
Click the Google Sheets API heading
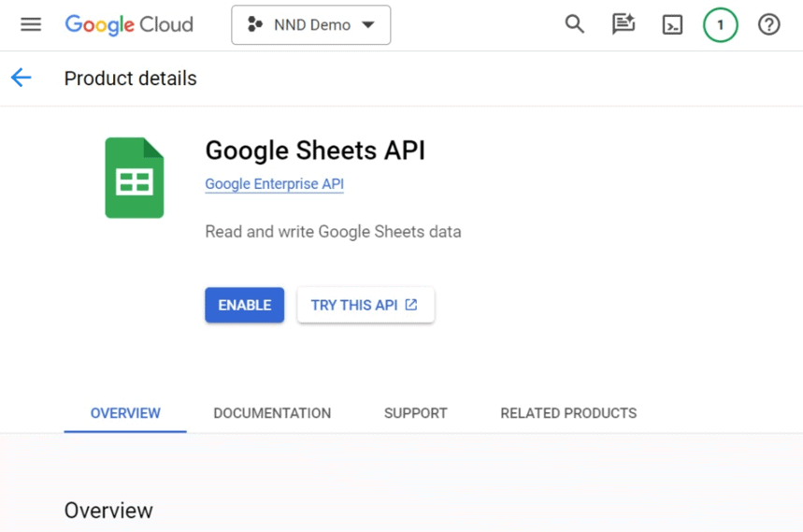click(x=315, y=151)
